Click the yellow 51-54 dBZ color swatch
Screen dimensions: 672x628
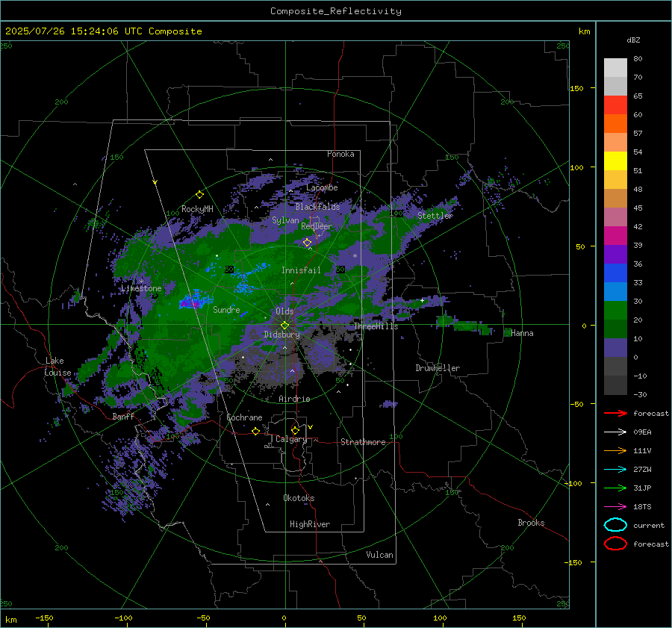[615, 161]
